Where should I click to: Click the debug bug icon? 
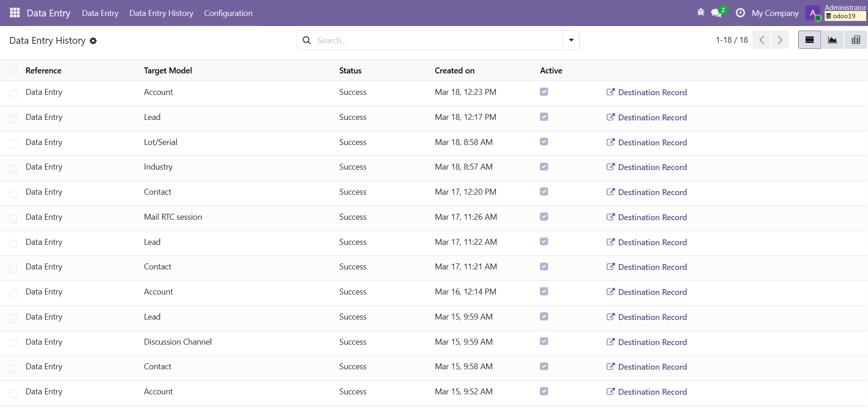pyautogui.click(x=701, y=13)
